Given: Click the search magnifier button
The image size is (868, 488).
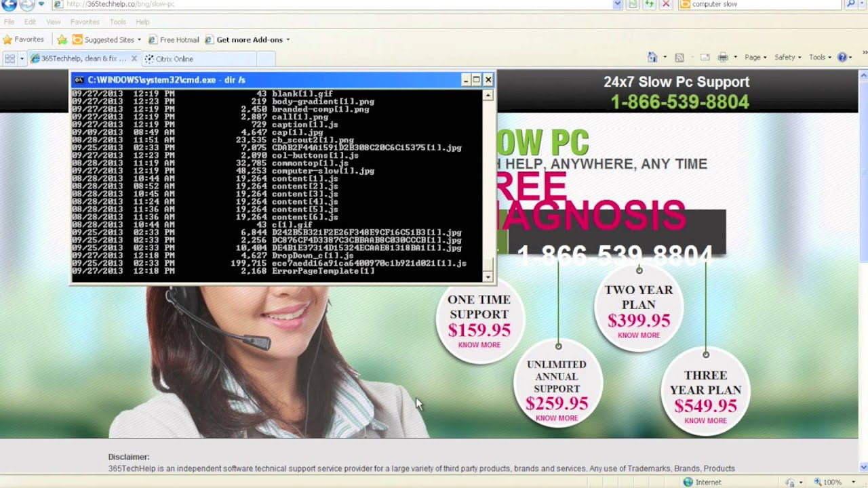Looking at the screenshot, I should (x=852, y=4).
